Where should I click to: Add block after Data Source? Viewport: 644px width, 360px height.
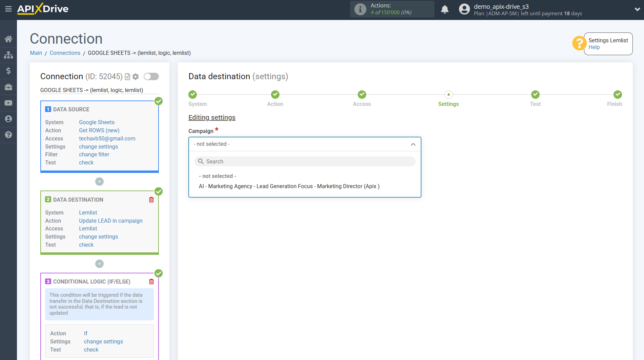99,182
